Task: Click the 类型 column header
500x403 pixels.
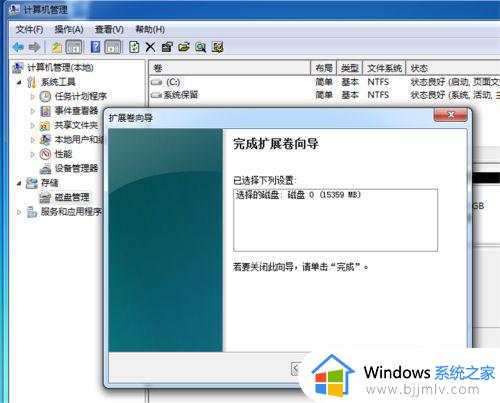Action: [350, 68]
